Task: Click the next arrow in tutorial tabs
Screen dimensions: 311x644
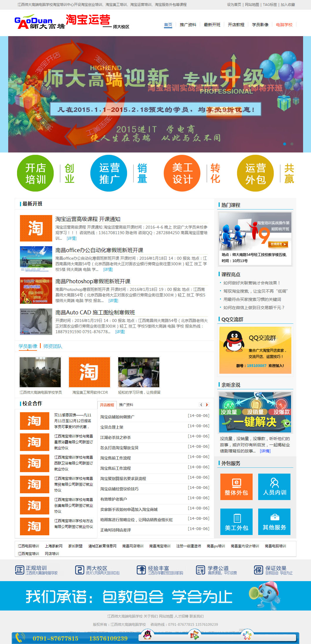Action: pyautogui.click(x=207, y=405)
